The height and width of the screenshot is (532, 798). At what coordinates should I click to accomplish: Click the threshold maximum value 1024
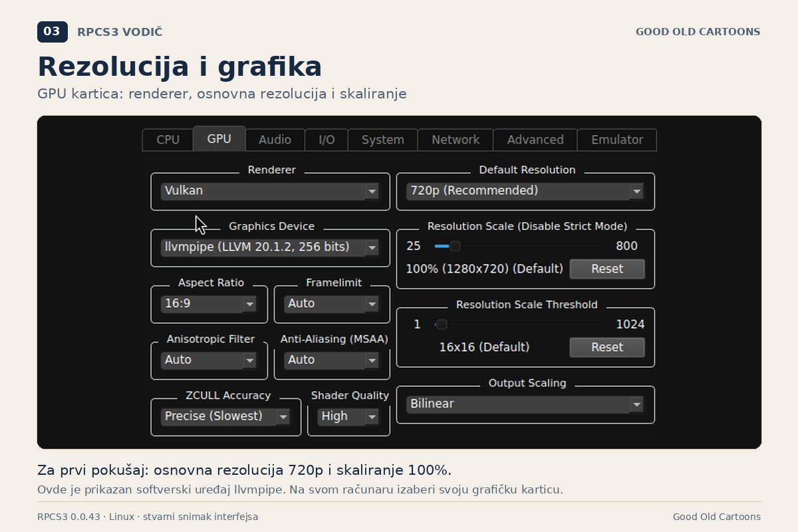tap(630, 325)
